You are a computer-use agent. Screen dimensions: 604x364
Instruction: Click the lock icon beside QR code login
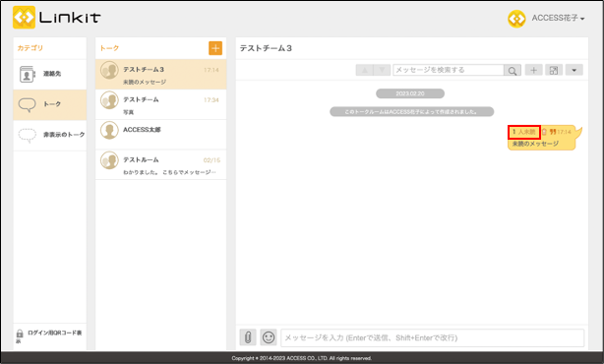[x=20, y=334]
